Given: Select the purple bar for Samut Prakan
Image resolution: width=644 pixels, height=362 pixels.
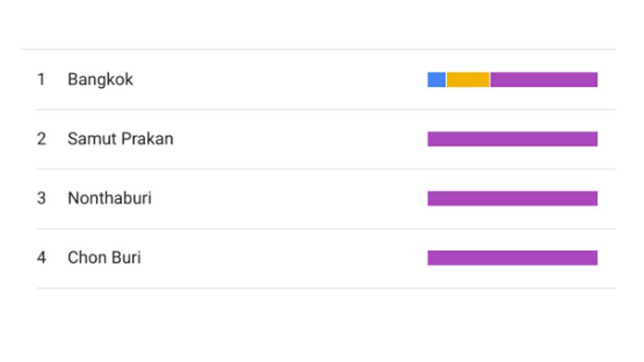Looking at the screenshot, I should (x=513, y=139).
